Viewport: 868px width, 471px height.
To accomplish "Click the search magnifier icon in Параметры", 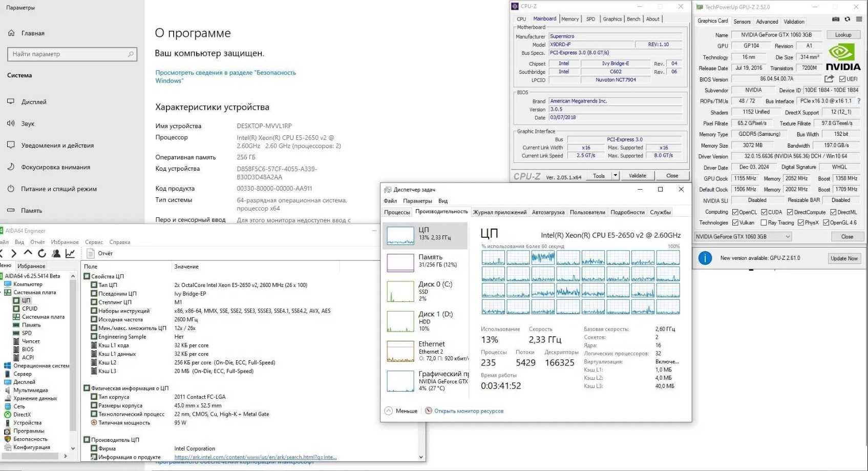I will pos(131,54).
